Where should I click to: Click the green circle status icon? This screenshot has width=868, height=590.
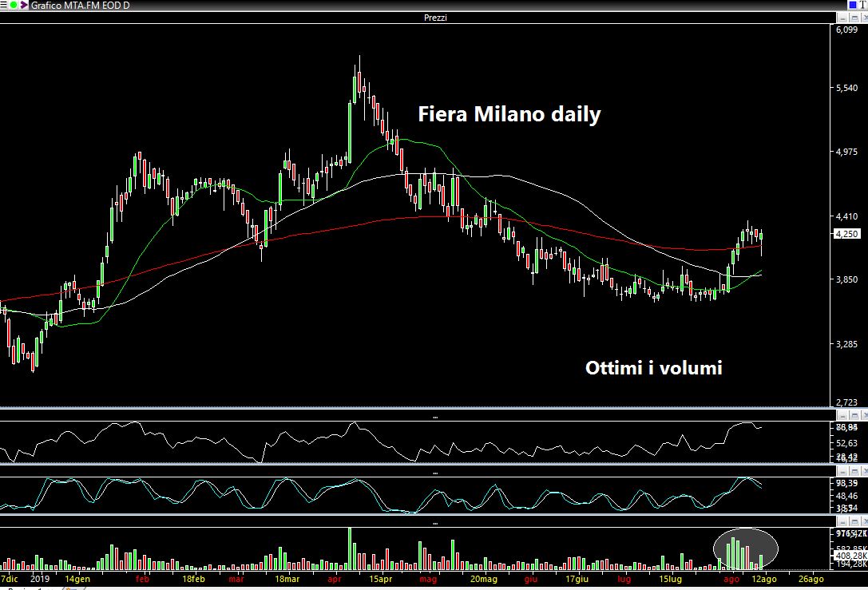pos(14,5)
